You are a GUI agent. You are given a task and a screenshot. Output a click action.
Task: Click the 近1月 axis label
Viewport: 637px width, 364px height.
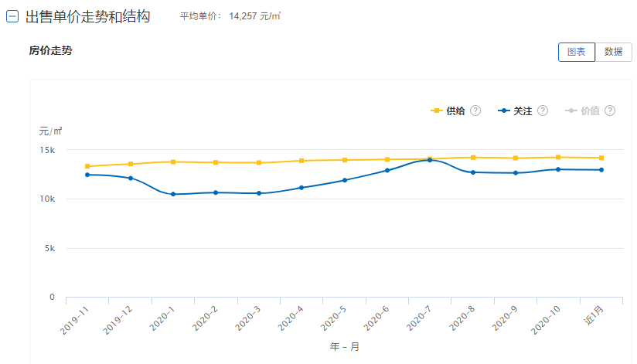tap(594, 315)
